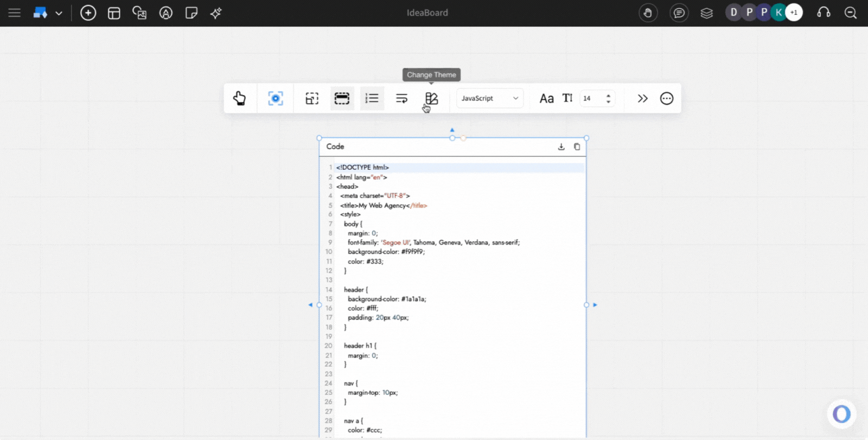
Task: Copy the code block contents
Action: 577,146
